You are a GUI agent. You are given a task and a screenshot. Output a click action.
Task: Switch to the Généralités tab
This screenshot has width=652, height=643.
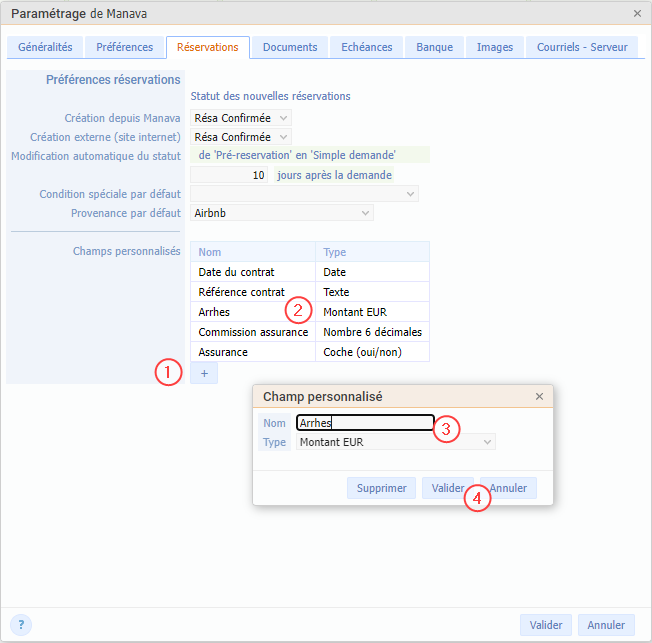(x=45, y=48)
